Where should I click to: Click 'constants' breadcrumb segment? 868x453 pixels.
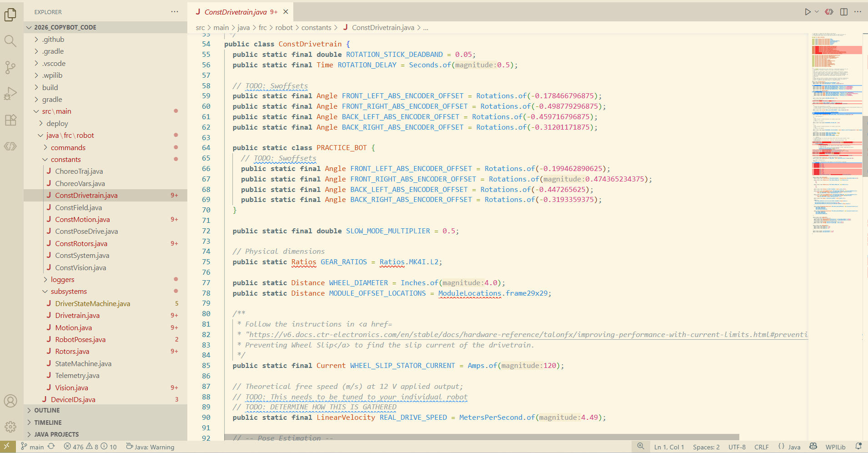click(x=316, y=28)
